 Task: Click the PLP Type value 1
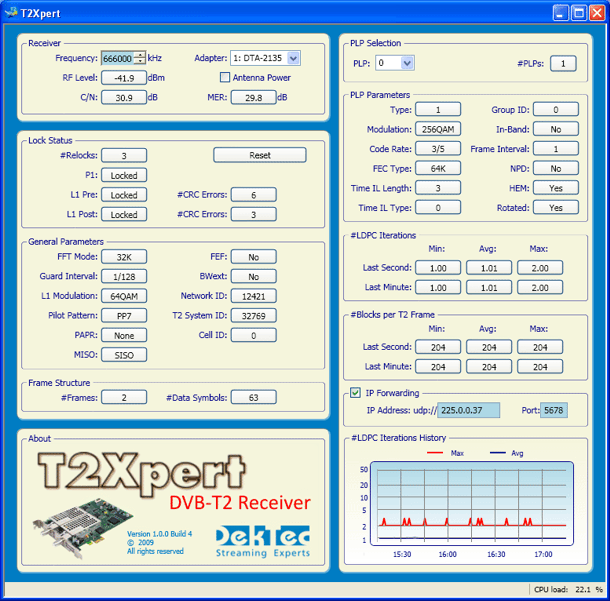point(438,110)
